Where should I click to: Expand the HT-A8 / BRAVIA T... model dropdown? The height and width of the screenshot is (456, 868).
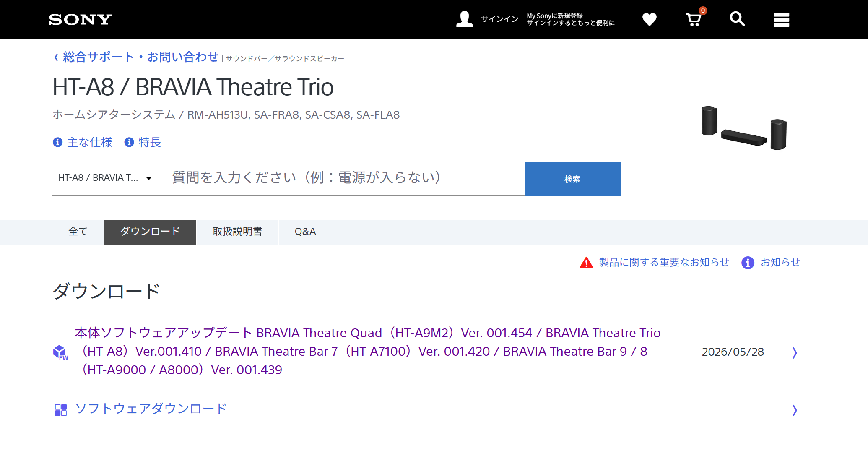(105, 179)
